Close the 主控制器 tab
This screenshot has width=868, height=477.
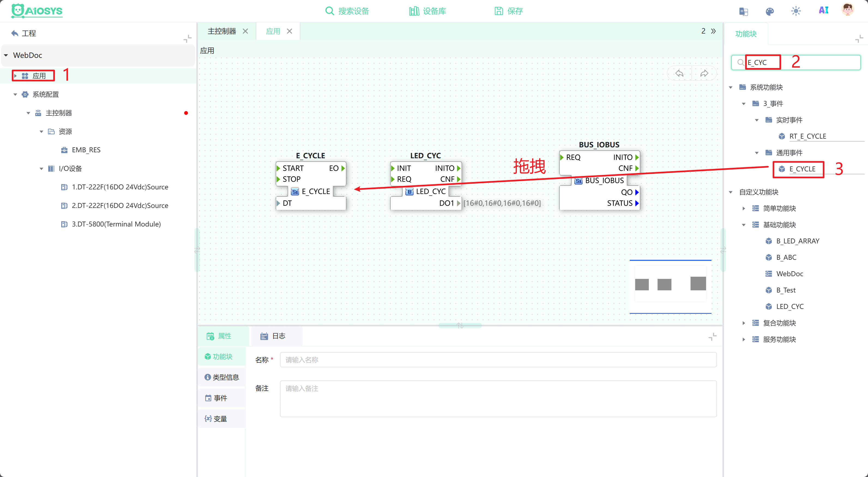245,31
